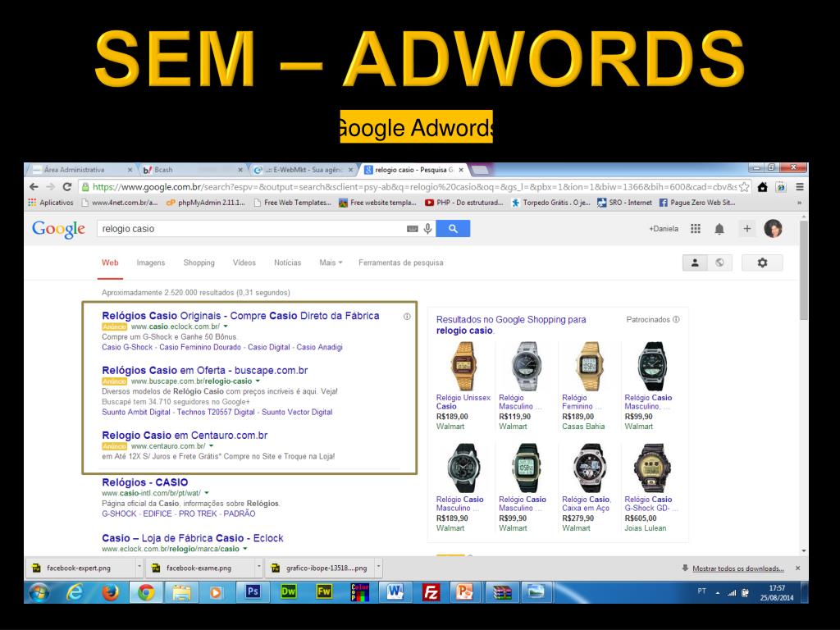Image resolution: width=840 pixels, height=630 pixels.
Task: Open the Chrome hamburger menu
Action: (799, 187)
